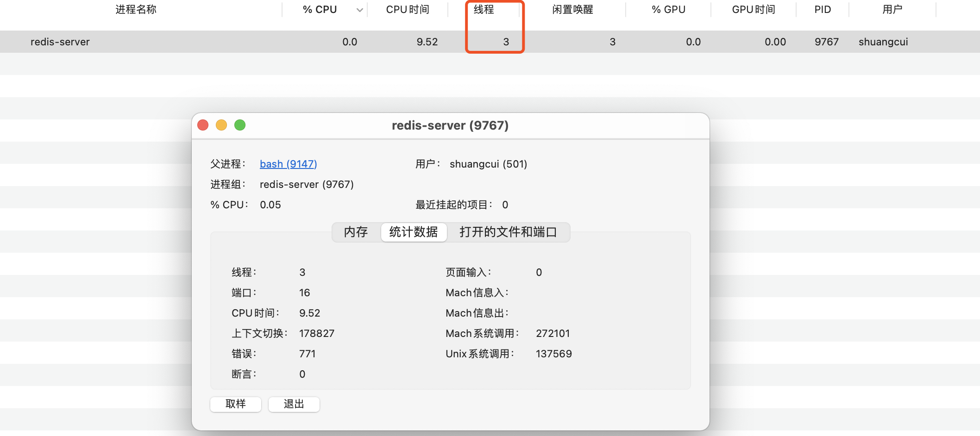Sort by the 闲置唤醒 column header
Viewport: 980px width, 436px height.
pos(572,9)
